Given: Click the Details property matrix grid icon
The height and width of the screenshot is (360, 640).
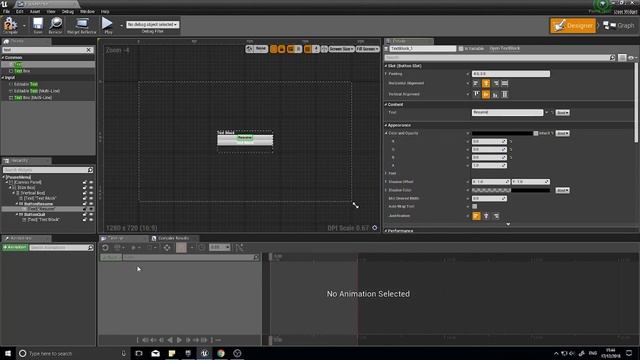Looking at the screenshot, I should [622, 58].
